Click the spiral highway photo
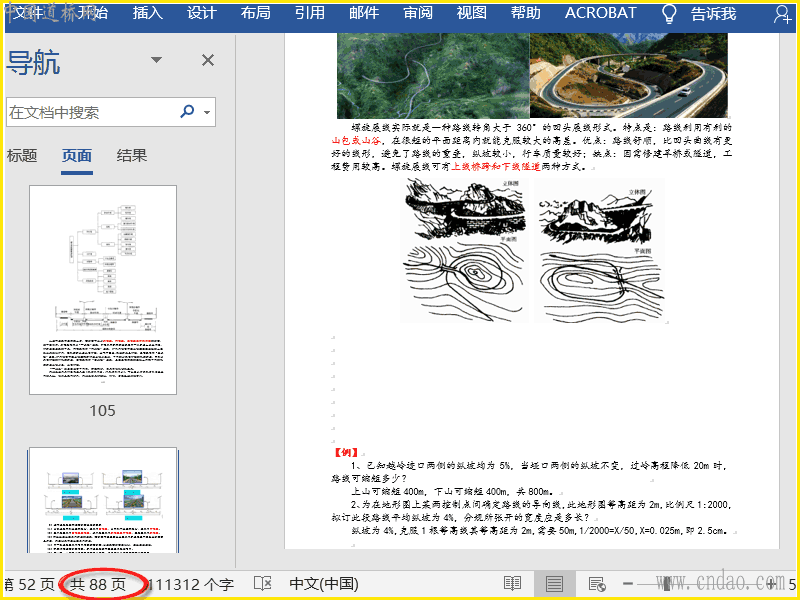This screenshot has width=800, height=600. [629, 76]
